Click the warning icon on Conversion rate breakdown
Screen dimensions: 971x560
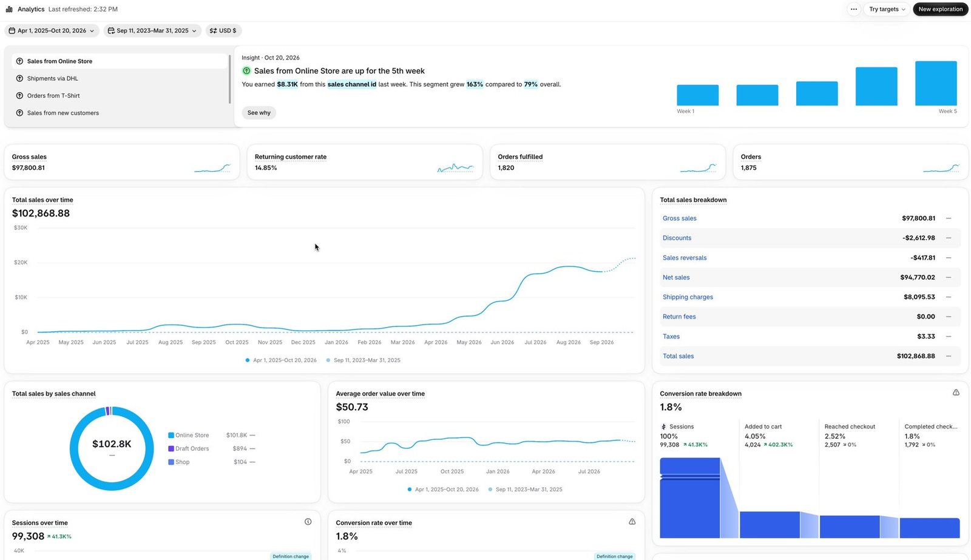[956, 393]
